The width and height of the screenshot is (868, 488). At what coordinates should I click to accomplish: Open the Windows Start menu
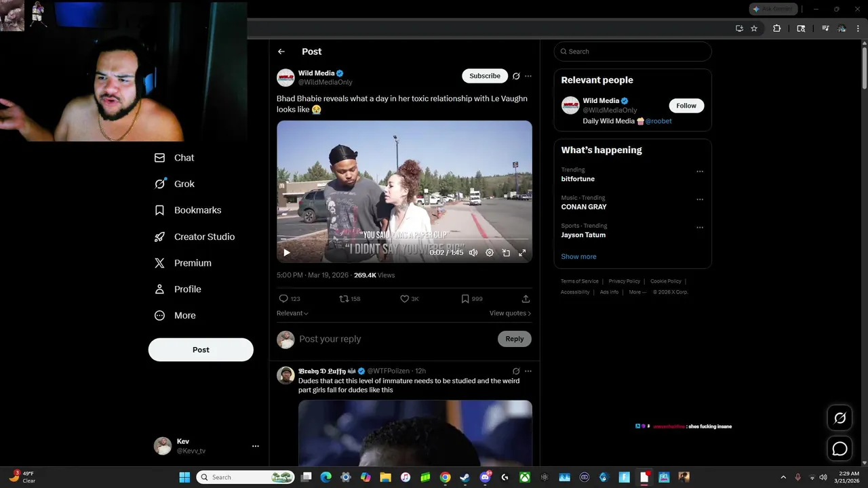click(184, 477)
